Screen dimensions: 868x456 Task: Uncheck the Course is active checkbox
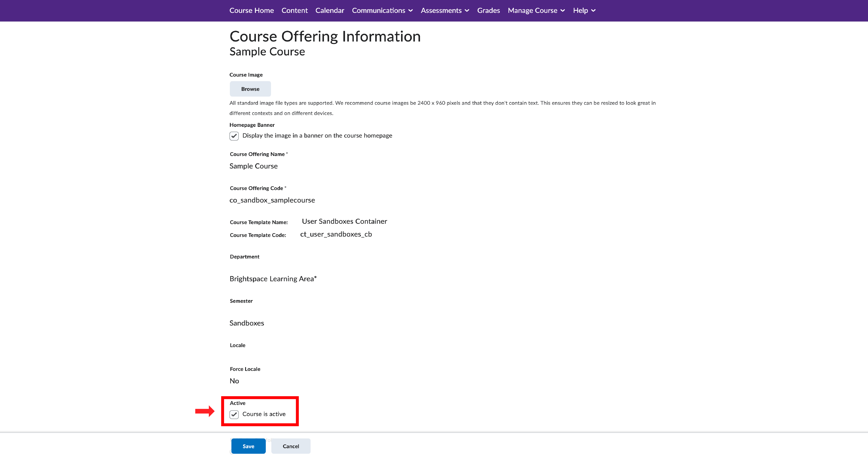(x=234, y=414)
